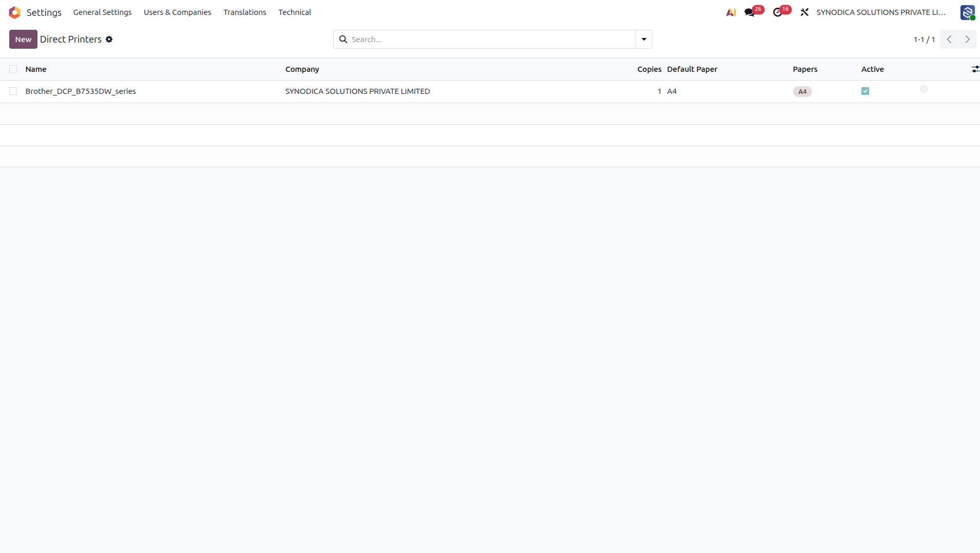Expand the search filter options dropdown
Image resolution: width=980 pixels, height=553 pixels.
[x=644, y=39]
